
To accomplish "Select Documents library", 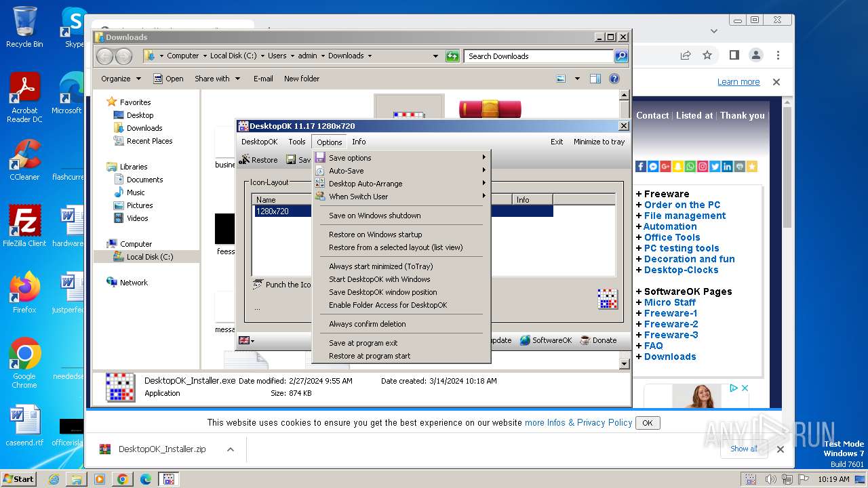I will (144, 180).
